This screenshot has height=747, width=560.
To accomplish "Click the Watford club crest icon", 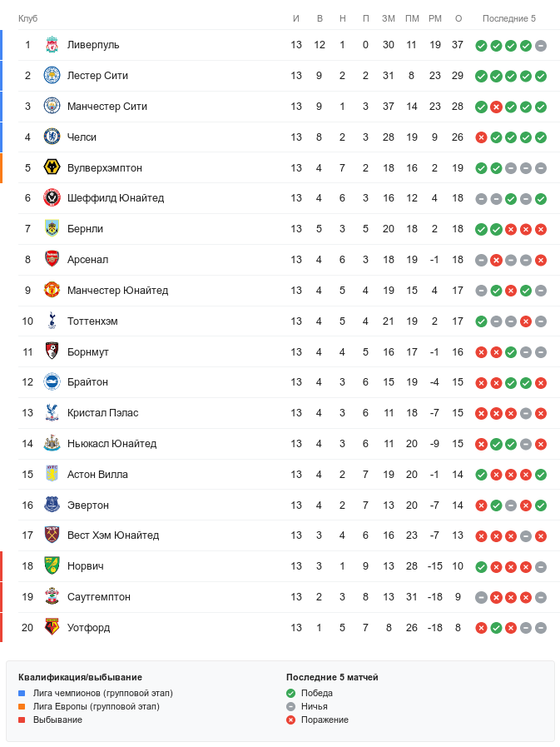I will pos(52,628).
